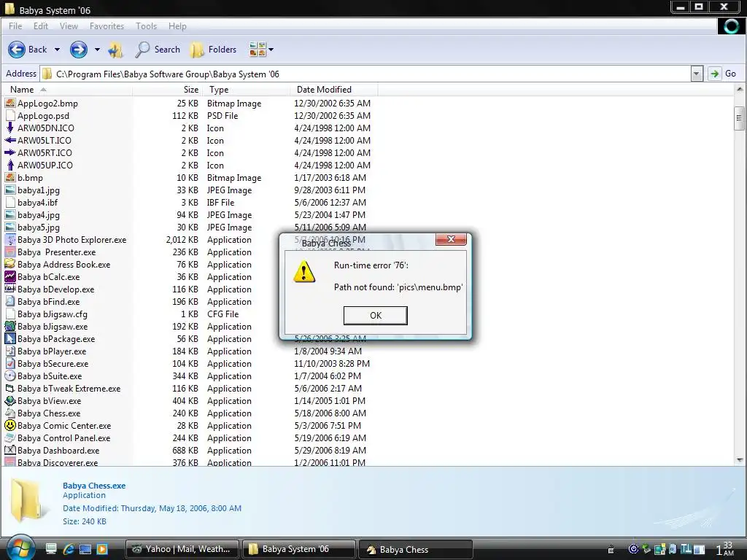This screenshot has width=747, height=560.
Task: Switch to Babya System '06 taskbar button
Action: [298, 549]
